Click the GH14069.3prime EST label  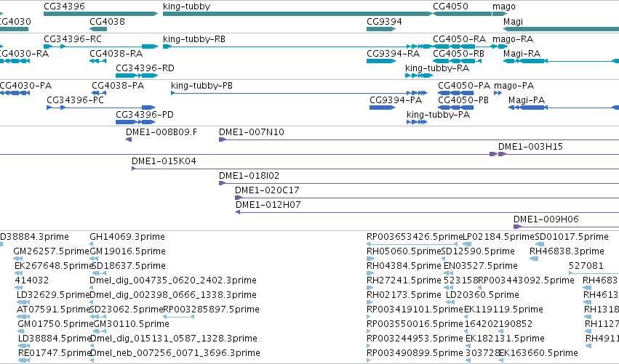tap(127, 237)
